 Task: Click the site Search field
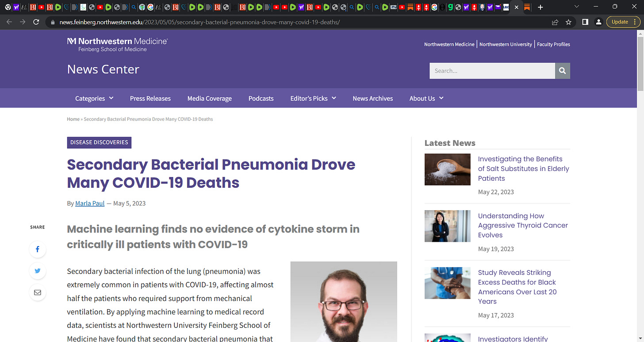tap(492, 71)
